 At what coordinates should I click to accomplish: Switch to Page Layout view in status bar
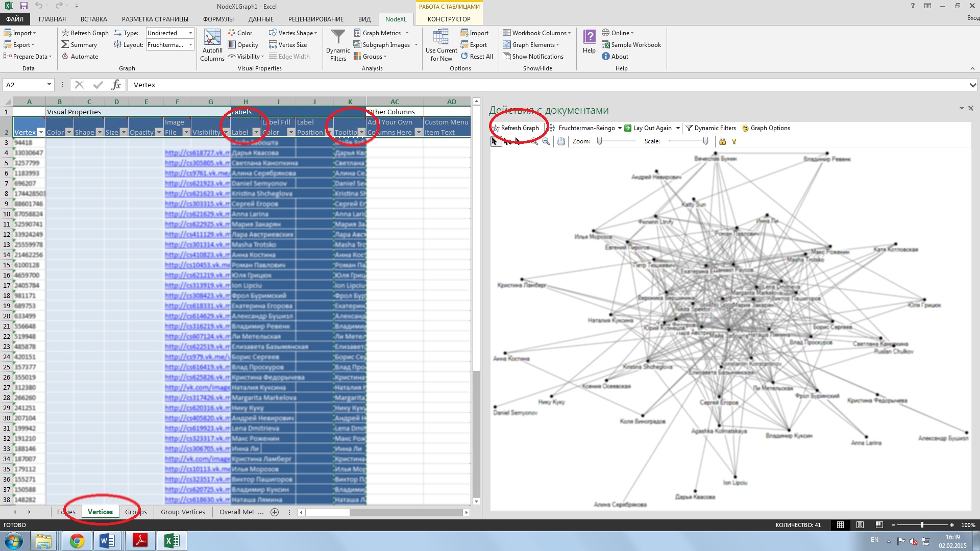point(860,524)
